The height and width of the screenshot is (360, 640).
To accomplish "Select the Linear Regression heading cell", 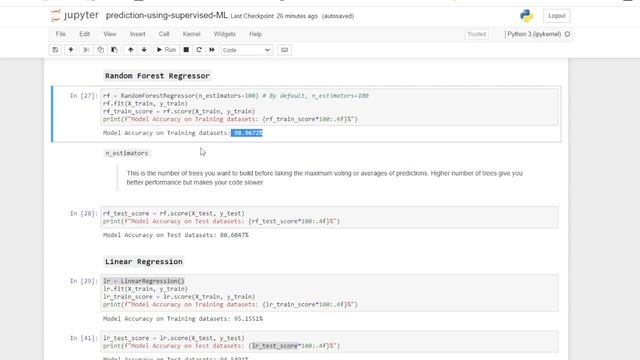I will point(144,262).
